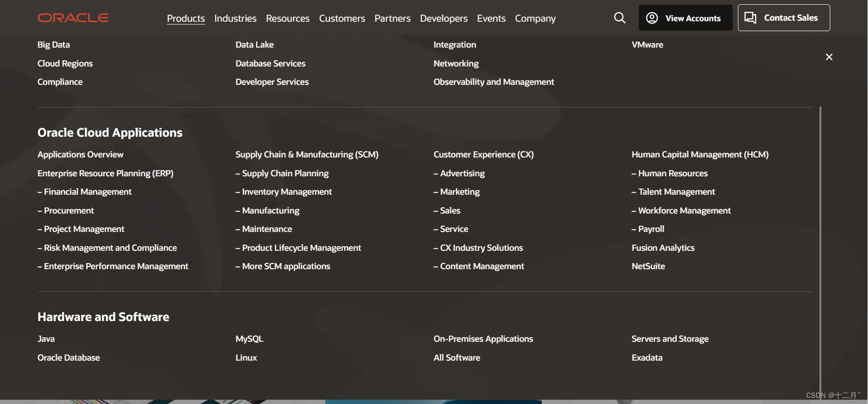Image resolution: width=868 pixels, height=404 pixels.
Task: Open Supply Chain Planning link
Action: (282, 173)
